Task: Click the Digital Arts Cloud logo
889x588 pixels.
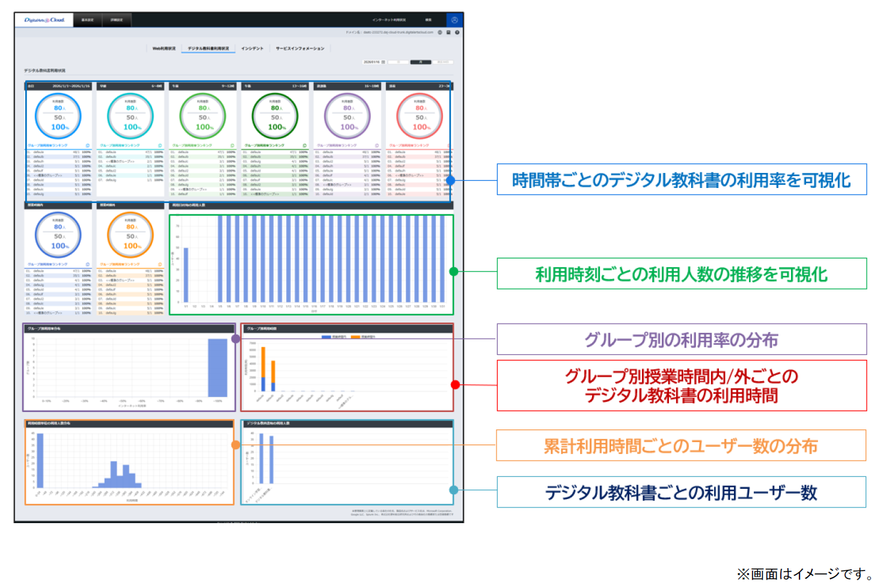Action: (44, 20)
